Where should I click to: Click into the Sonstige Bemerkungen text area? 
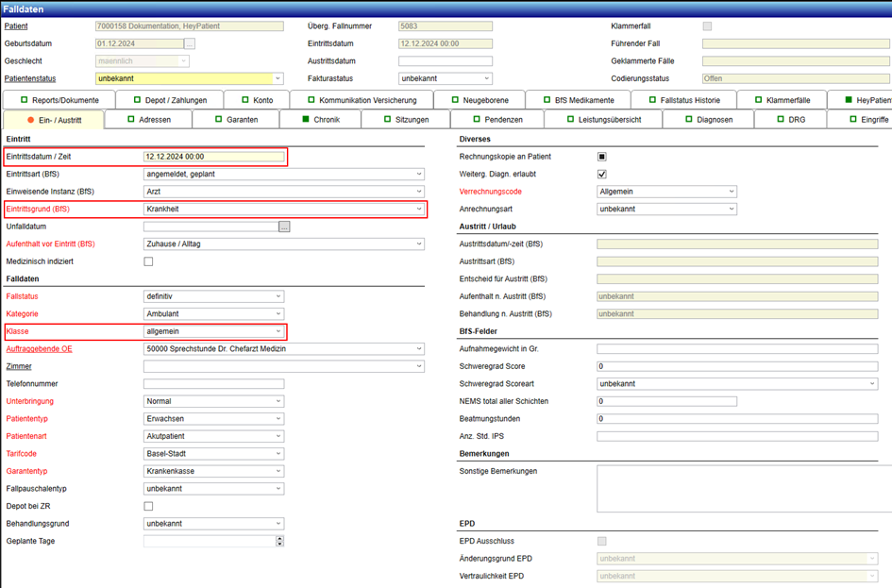click(x=736, y=488)
